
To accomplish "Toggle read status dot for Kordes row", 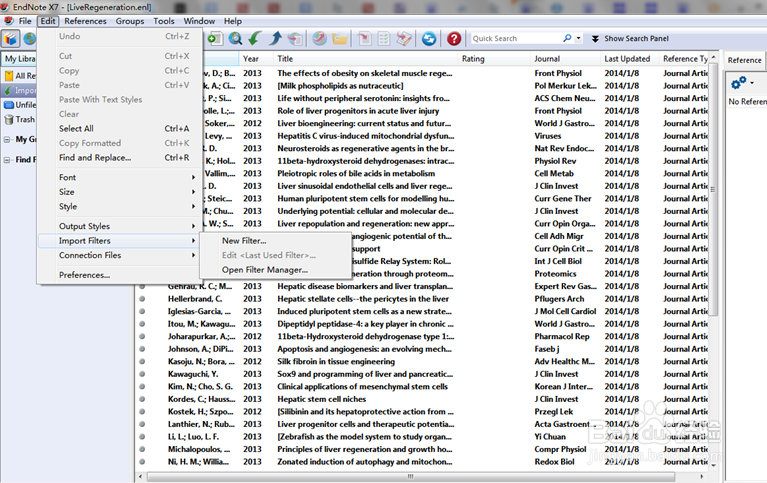I will tap(142, 399).
